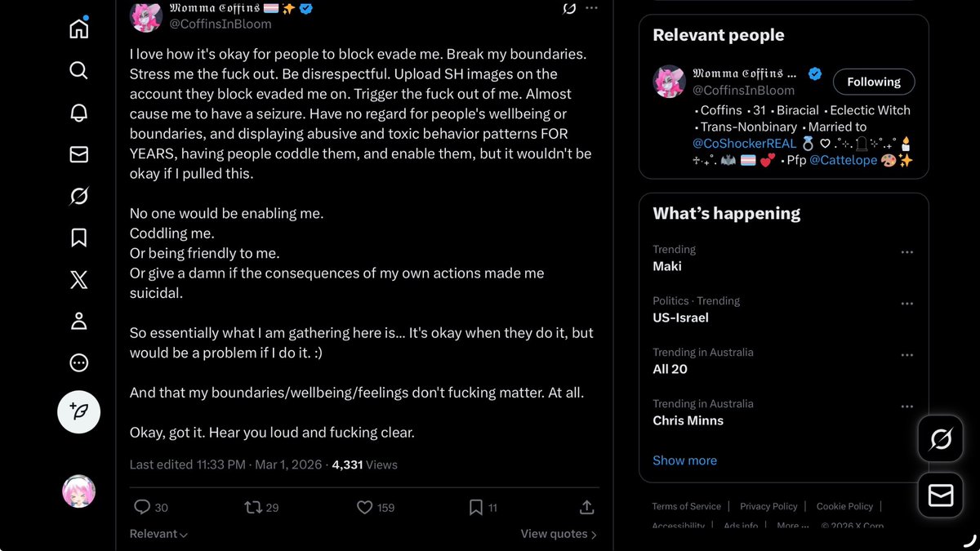Like the post with 159 likes

tap(376, 507)
